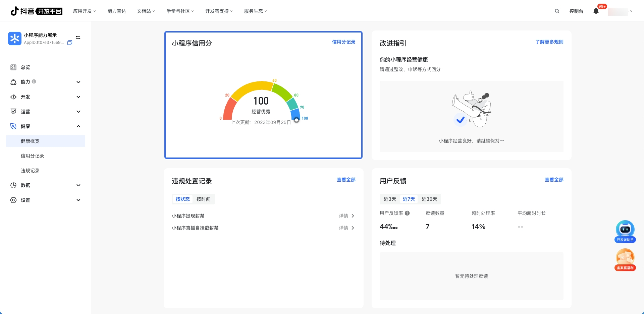Image resolution: width=644 pixels, height=314 pixels.
Task: Click the info icon next to 能力
Action: tap(34, 81)
